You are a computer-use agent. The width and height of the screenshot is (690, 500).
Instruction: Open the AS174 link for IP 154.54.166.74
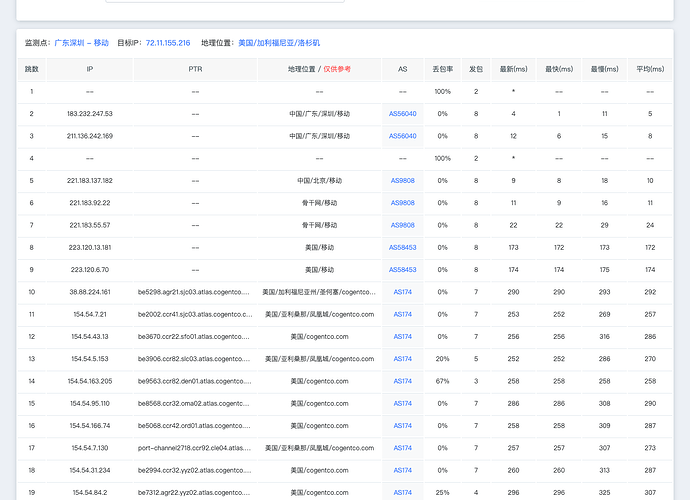click(403, 426)
